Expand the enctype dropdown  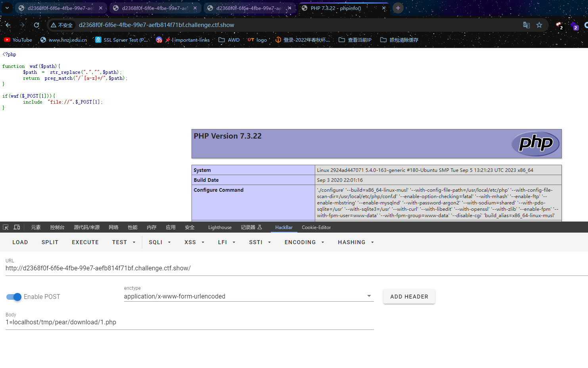(249, 296)
